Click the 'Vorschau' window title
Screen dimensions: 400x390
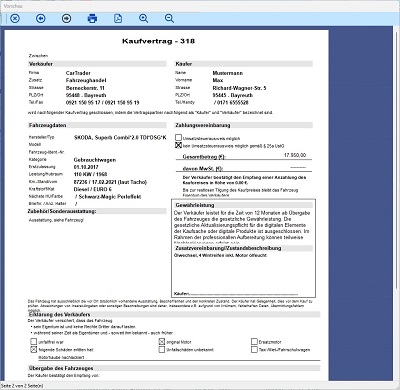[13, 6]
